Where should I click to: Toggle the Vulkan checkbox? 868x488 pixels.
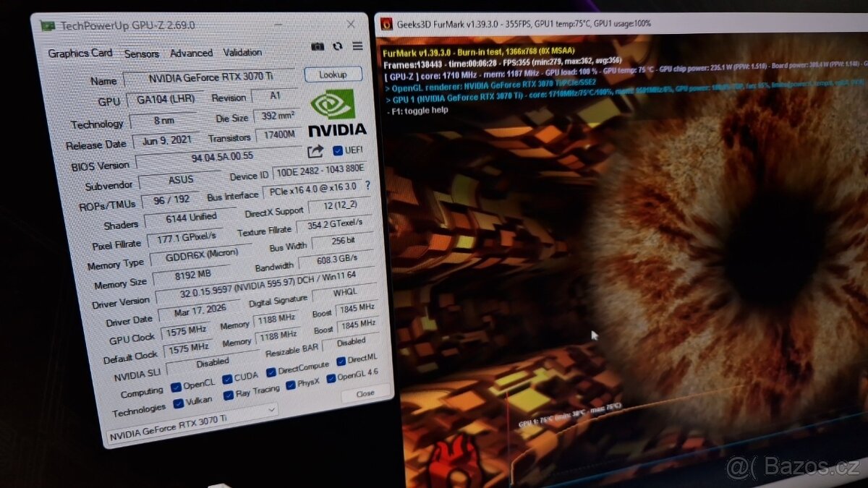coord(178,403)
